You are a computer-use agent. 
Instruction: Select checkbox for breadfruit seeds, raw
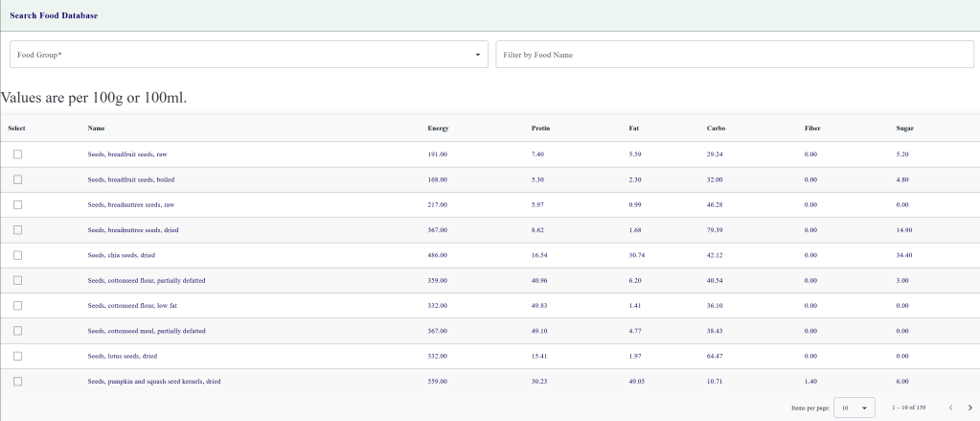click(x=17, y=154)
